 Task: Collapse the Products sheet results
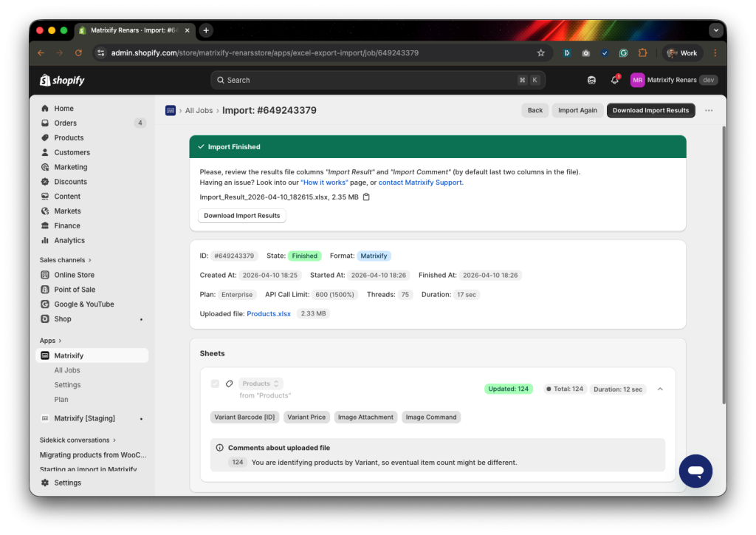pyautogui.click(x=660, y=388)
